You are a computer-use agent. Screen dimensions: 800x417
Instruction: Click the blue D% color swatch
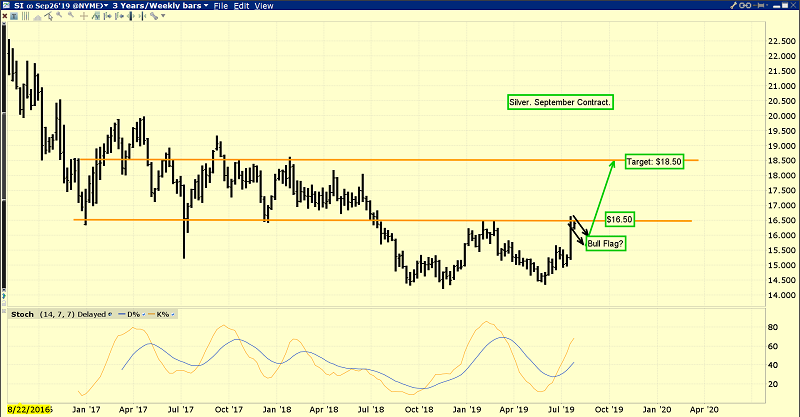(x=121, y=314)
